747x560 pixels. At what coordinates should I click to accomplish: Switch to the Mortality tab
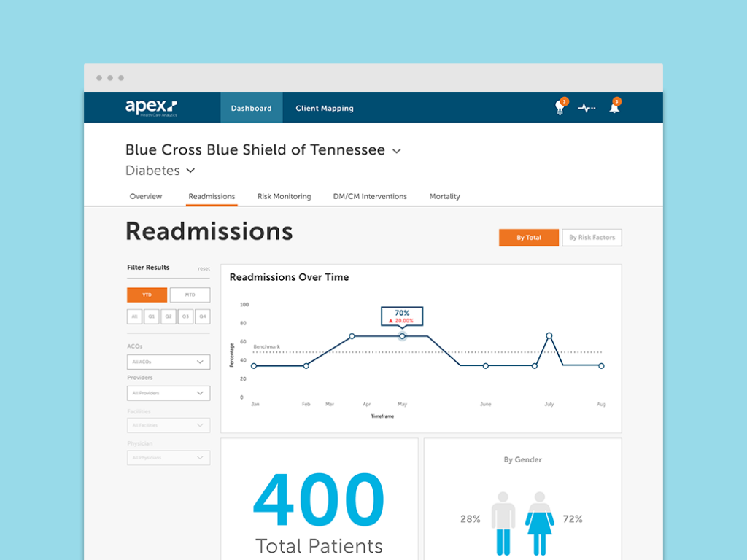click(444, 196)
